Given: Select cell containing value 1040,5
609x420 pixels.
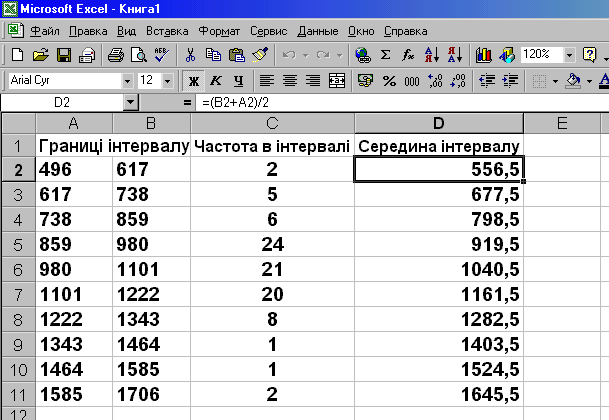Looking at the screenshot, I should click(x=440, y=268).
